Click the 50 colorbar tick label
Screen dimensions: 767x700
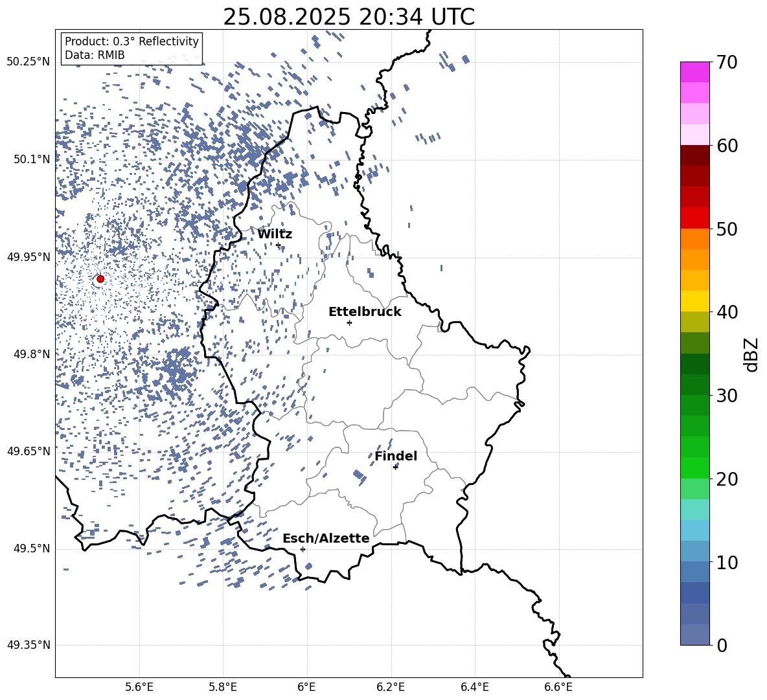tap(727, 229)
